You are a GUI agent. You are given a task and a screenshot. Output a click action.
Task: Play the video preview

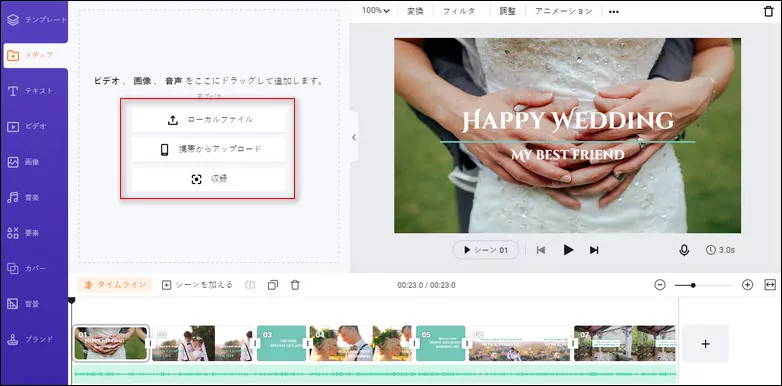point(568,250)
